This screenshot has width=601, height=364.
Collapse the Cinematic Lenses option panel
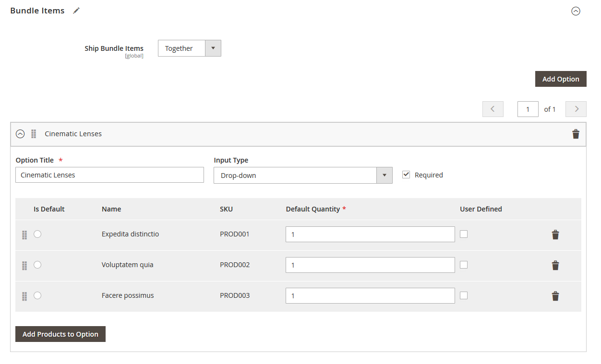coord(20,134)
